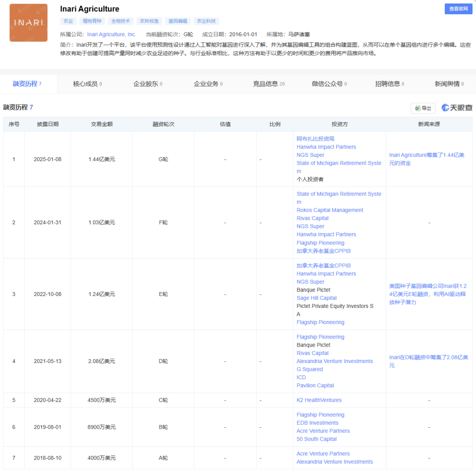Click the 基因编辑 tag
Screen dimensions: 476x474
coord(177,21)
